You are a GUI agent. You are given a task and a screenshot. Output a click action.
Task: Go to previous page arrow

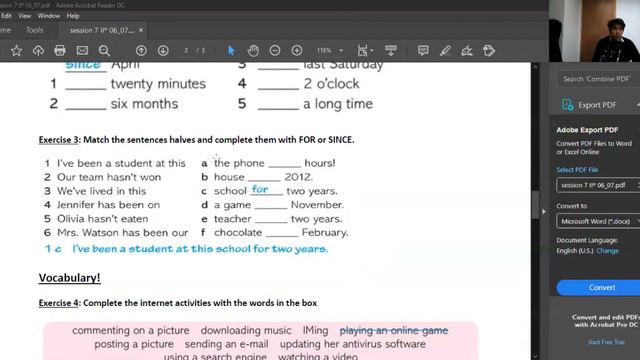click(x=141, y=51)
